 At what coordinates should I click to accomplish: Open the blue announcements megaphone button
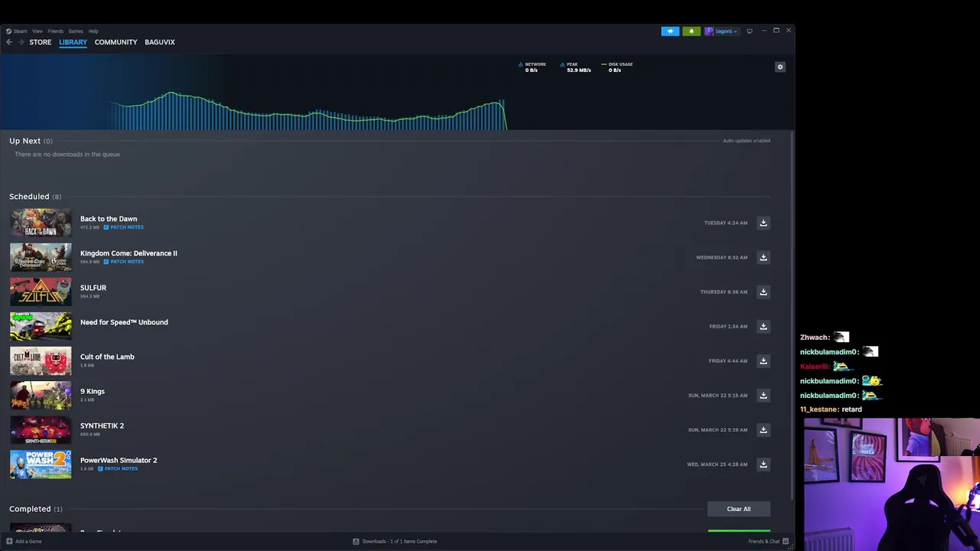670,31
